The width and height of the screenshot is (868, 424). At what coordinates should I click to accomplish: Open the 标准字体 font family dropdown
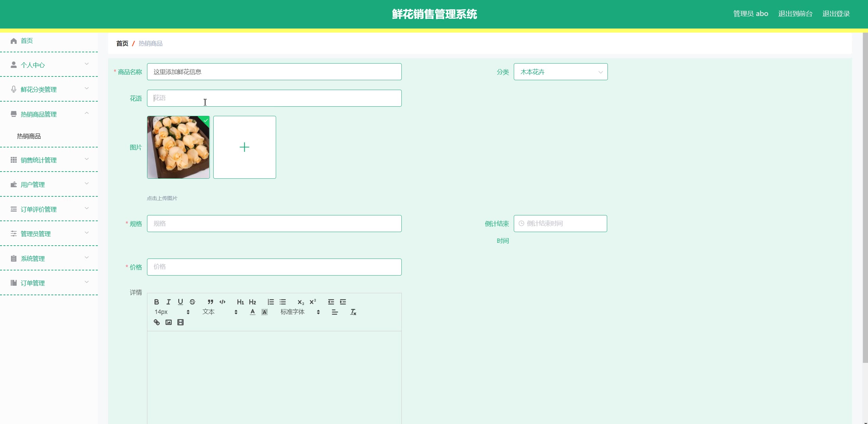[x=300, y=312]
